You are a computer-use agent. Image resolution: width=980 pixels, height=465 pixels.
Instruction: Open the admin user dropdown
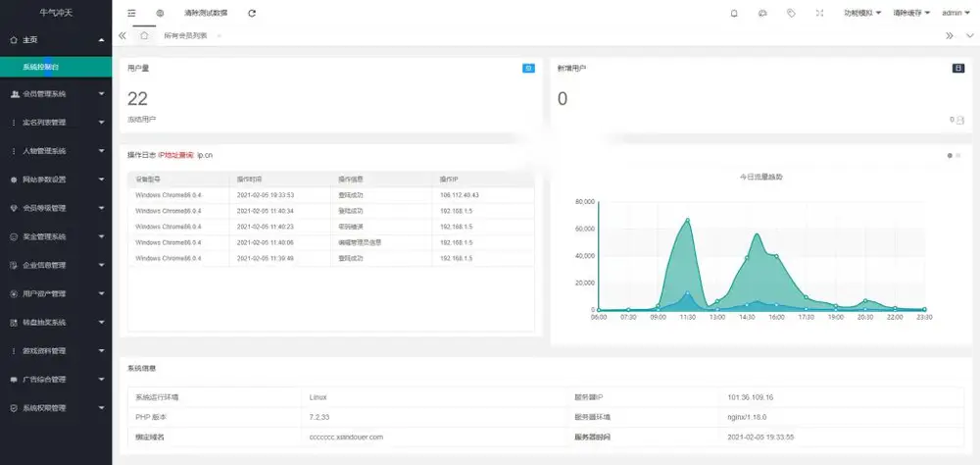(x=956, y=13)
